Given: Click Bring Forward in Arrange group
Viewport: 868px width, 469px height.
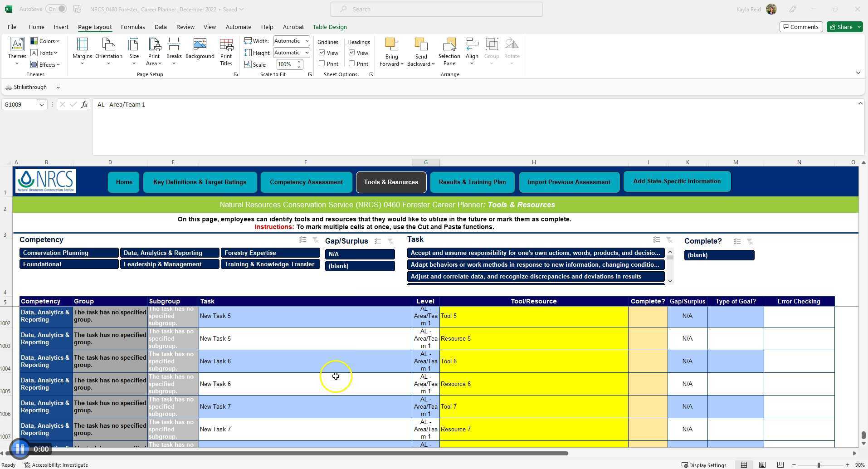Looking at the screenshot, I should click(391, 51).
